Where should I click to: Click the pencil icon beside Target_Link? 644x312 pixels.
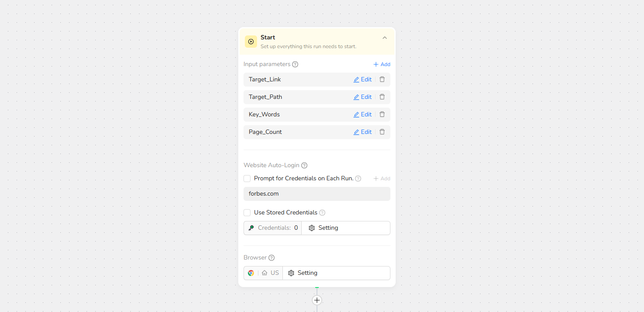click(356, 80)
